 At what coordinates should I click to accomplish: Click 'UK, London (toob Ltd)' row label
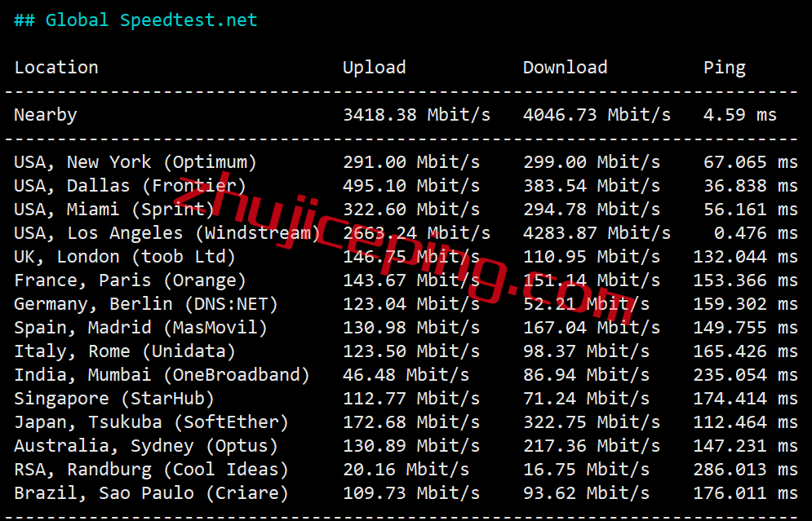[125, 257]
